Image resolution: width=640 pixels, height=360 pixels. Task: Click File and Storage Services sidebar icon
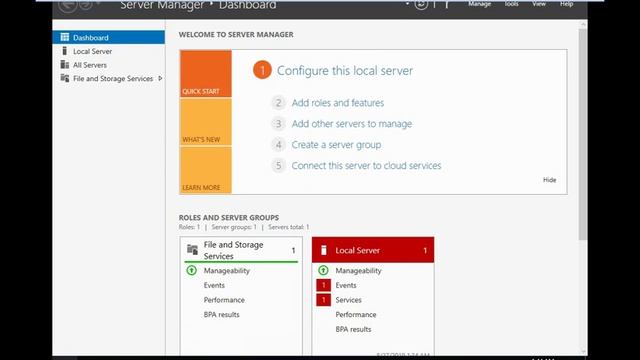click(64, 78)
